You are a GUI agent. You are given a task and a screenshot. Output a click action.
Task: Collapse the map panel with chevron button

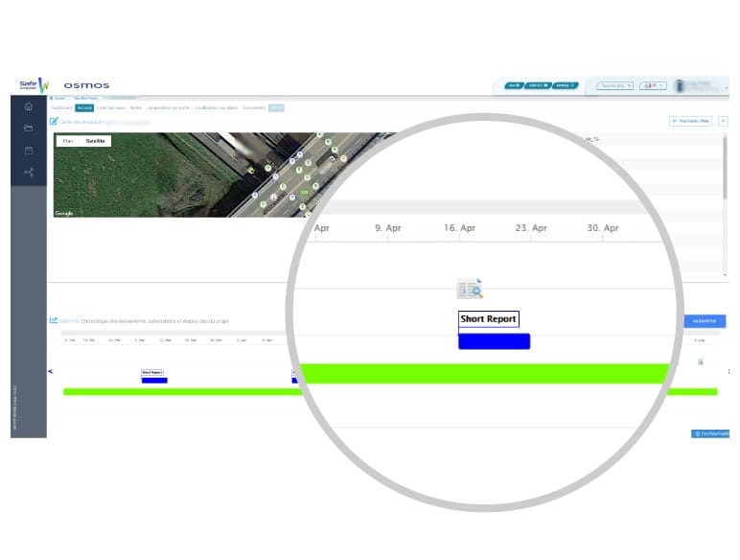[x=723, y=121]
